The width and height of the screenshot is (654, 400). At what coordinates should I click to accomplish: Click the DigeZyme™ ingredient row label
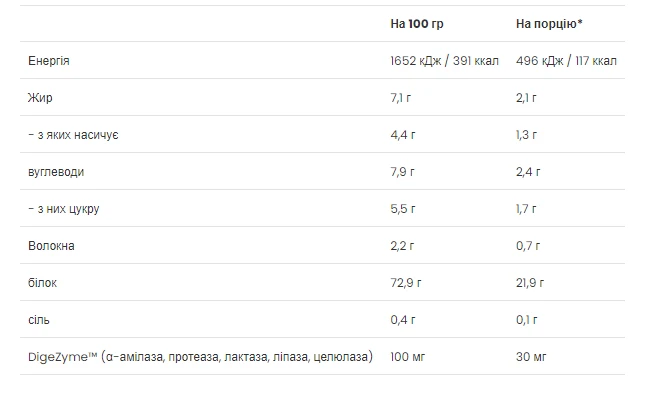(200, 357)
